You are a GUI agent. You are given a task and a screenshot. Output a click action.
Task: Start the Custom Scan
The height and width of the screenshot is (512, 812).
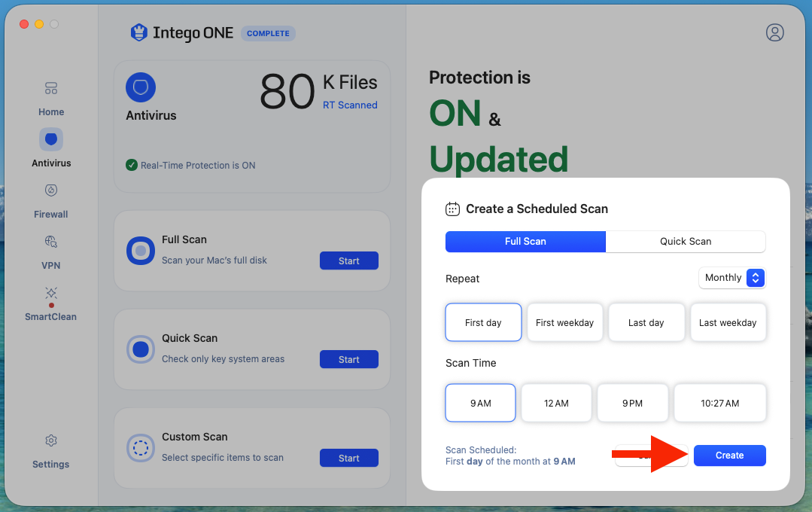pyautogui.click(x=349, y=458)
